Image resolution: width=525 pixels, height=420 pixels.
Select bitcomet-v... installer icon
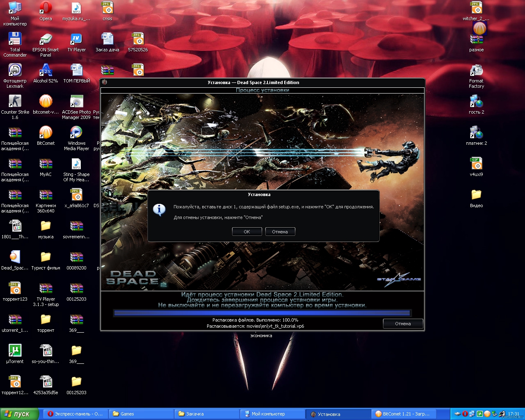46,105
